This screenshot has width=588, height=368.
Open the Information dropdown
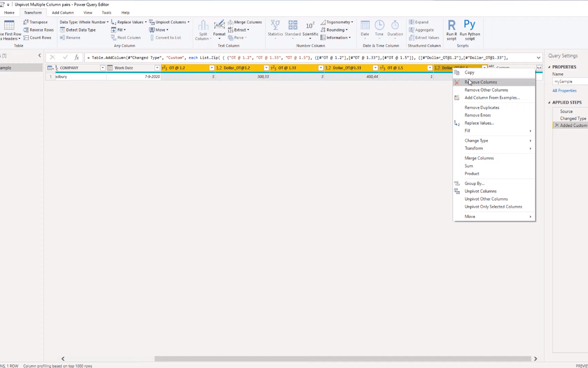point(336,37)
